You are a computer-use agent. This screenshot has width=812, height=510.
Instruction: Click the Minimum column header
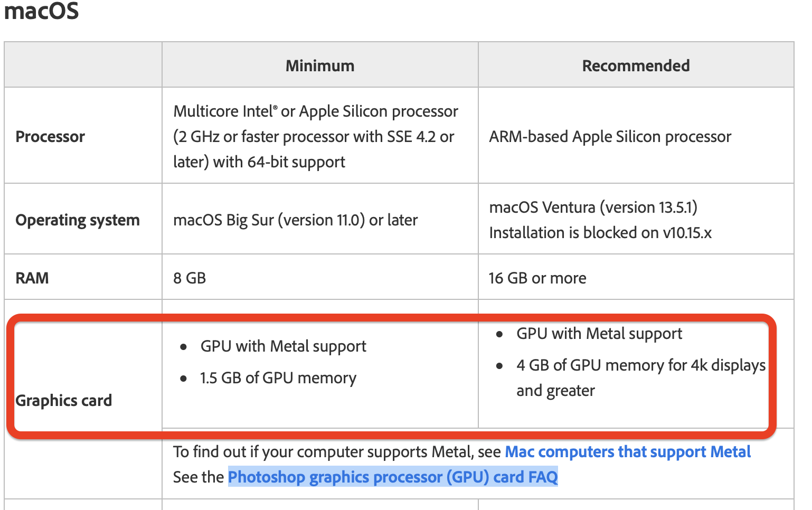click(x=320, y=66)
